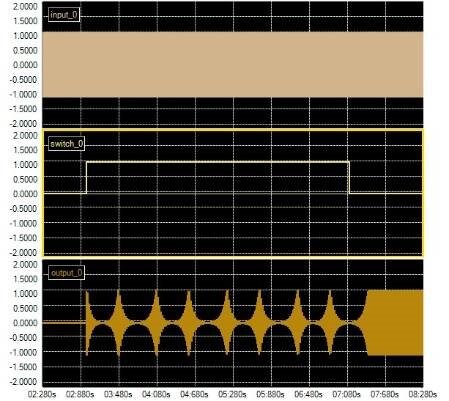Click the 05:280s time axis label
Screen dimensions: 449x401
(x=232, y=394)
